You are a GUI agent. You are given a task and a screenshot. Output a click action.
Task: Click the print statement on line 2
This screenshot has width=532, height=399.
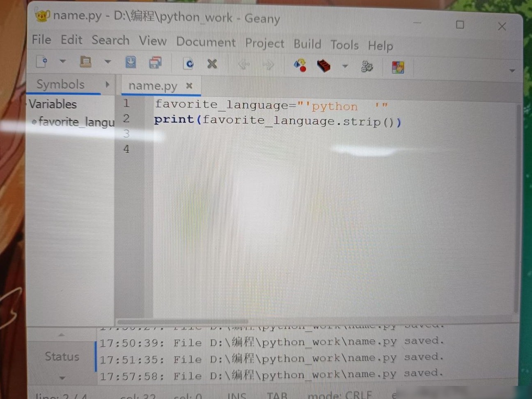tap(277, 121)
